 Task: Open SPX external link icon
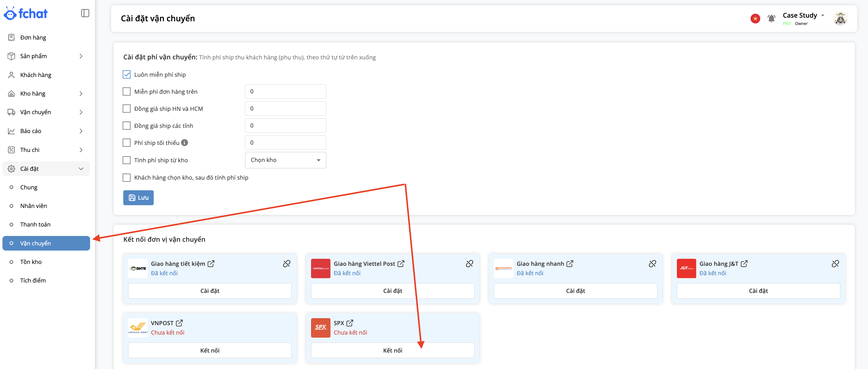(350, 323)
